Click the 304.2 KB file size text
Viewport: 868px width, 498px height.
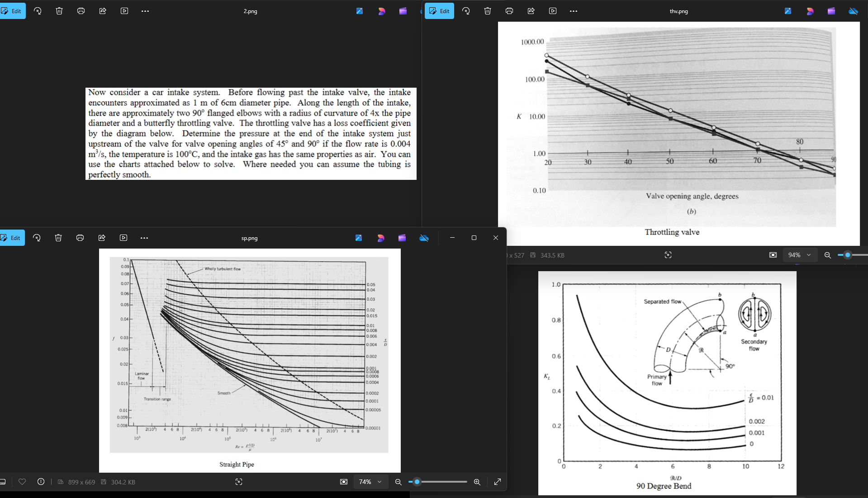click(123, 482)
